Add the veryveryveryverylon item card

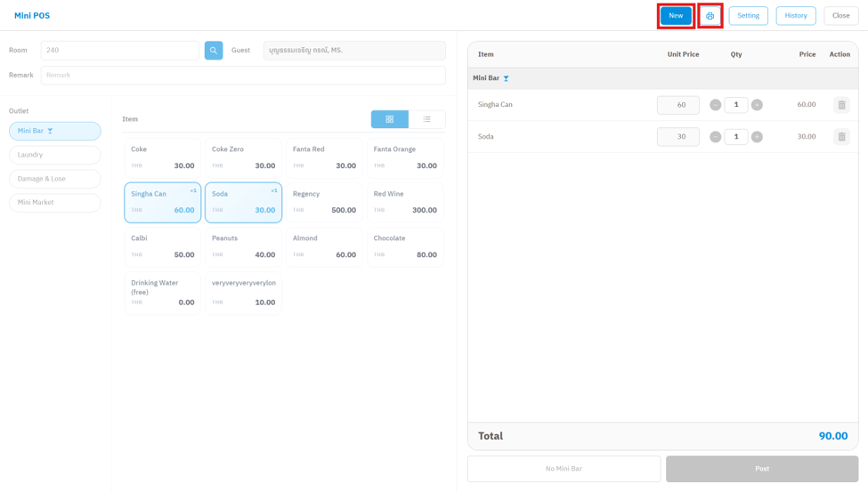(x=244, y=293)
